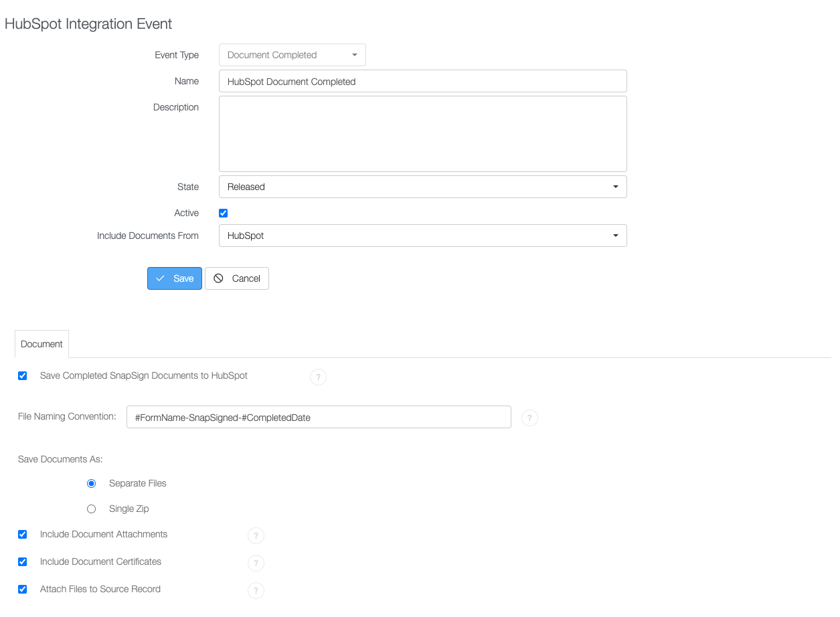Choose the Single Zip radio option
840x617 pixels.
[x=92, y=509]
